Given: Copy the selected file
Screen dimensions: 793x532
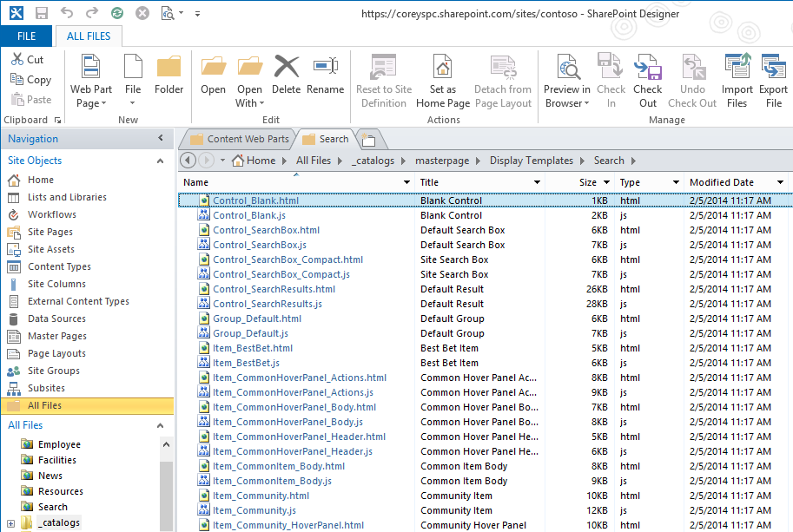Looking at the screenshot, I should 31,79.
